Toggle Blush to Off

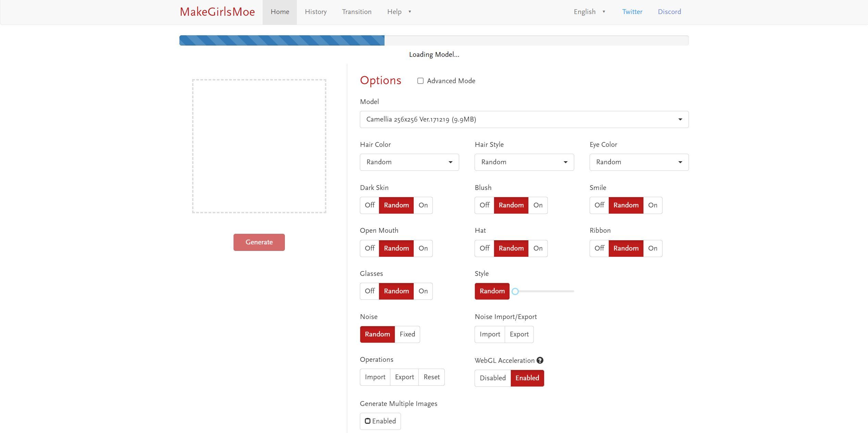484,205
